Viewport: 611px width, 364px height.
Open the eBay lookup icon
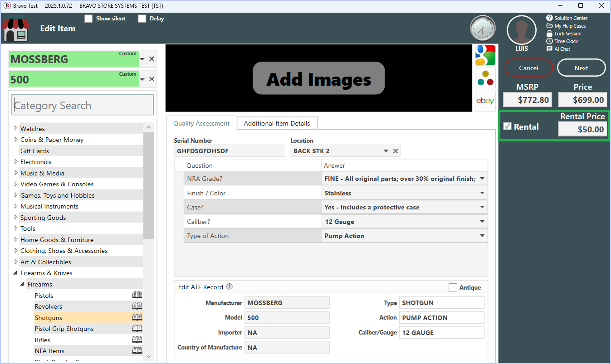coord(485,101)
